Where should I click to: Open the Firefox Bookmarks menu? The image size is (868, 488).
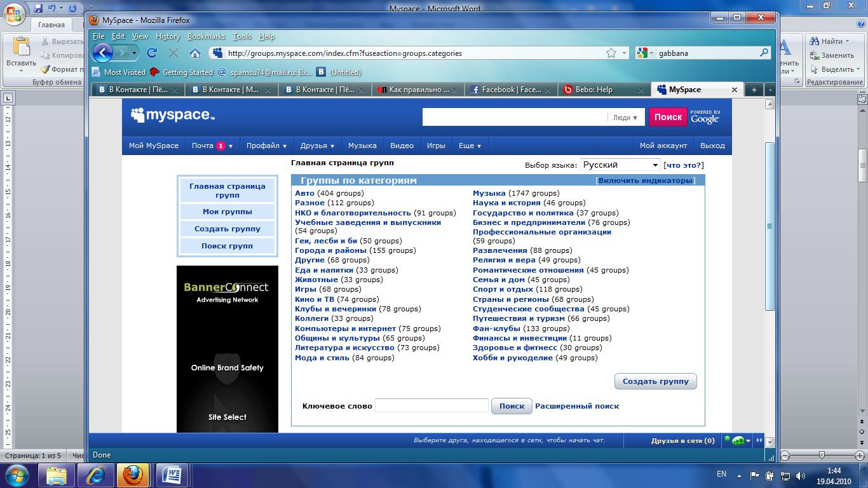[x=206, y=36]
